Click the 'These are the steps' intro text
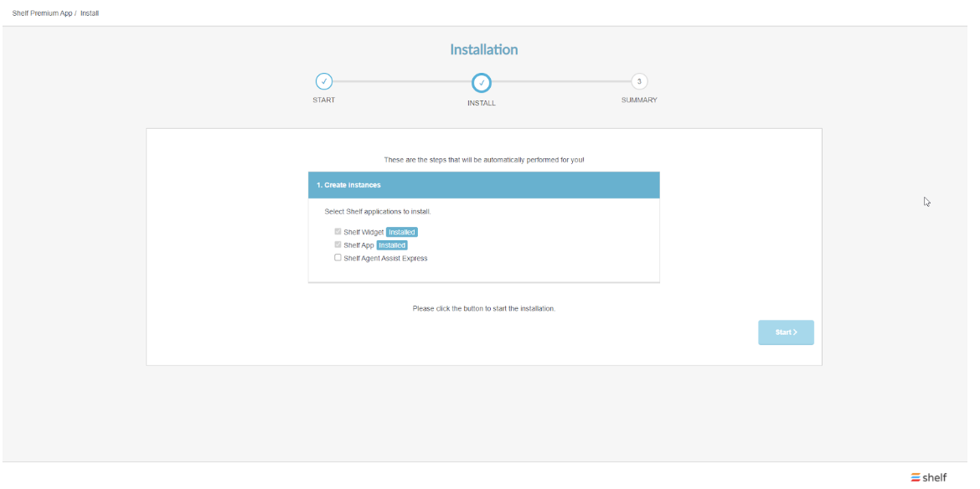This screenshot has height=489, width=980. click(x=484, y=160)
